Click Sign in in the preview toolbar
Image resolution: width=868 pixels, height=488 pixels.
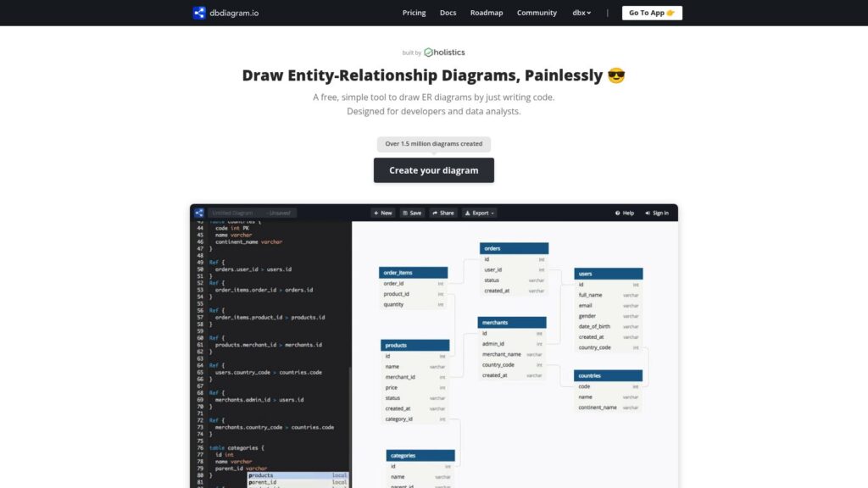(x=657, y=213)
